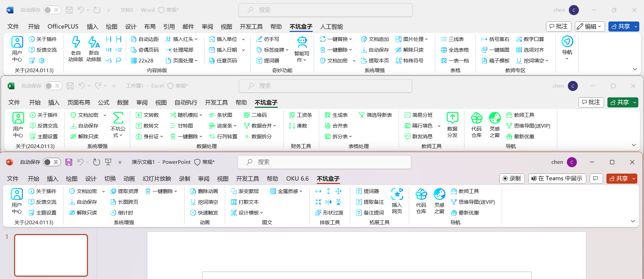Click 数学口算 in Word 教师专区

coord(530,39)
